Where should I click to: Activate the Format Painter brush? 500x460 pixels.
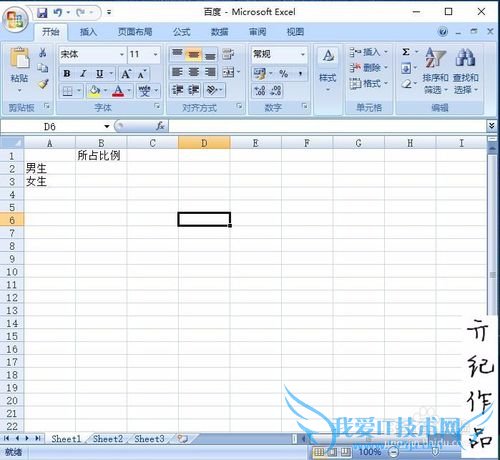(43, 84)
